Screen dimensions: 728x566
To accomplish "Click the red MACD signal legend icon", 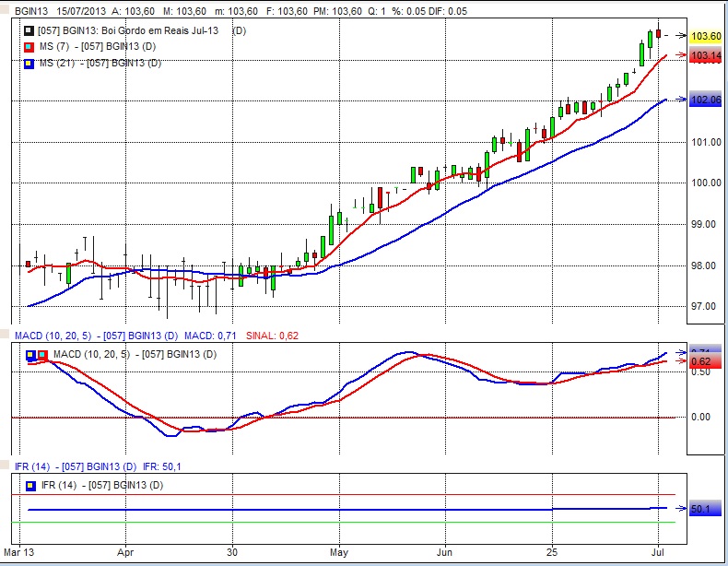I will click(x=41, y=354).
